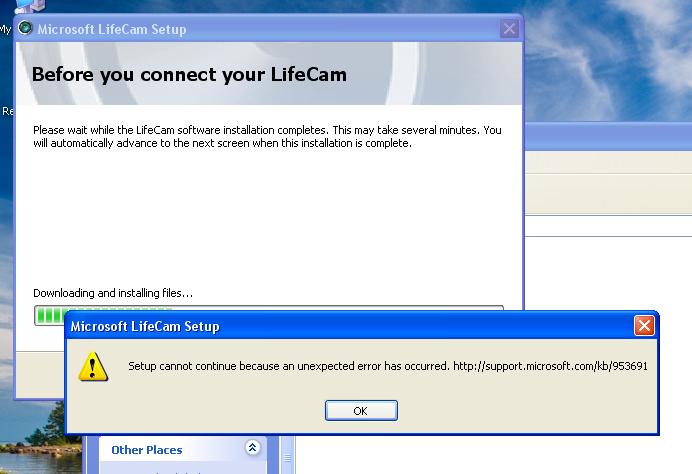
Task: Close the error dialog with red X
Action: click(644, 326)
